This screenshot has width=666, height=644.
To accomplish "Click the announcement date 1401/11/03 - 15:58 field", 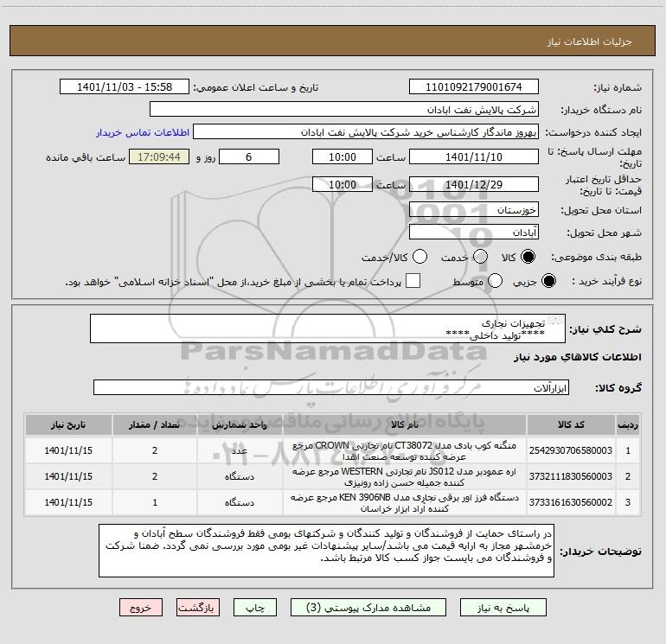I will point(125,87).
